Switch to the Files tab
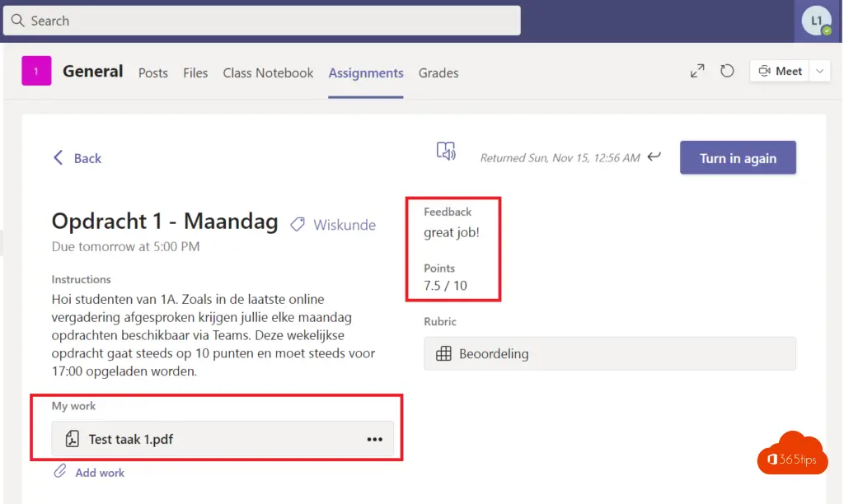Image resolution: width=844 pixels, height=504 pixels. pyautogui.click(x=195, y=72)
